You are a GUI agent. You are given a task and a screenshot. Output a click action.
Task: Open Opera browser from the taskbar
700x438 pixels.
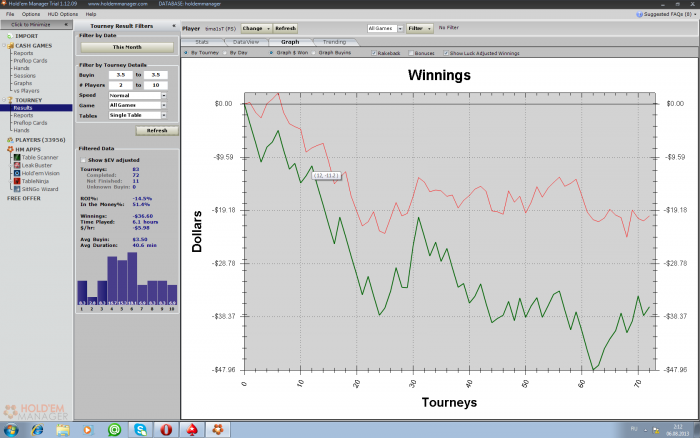(x=167, y=430)
